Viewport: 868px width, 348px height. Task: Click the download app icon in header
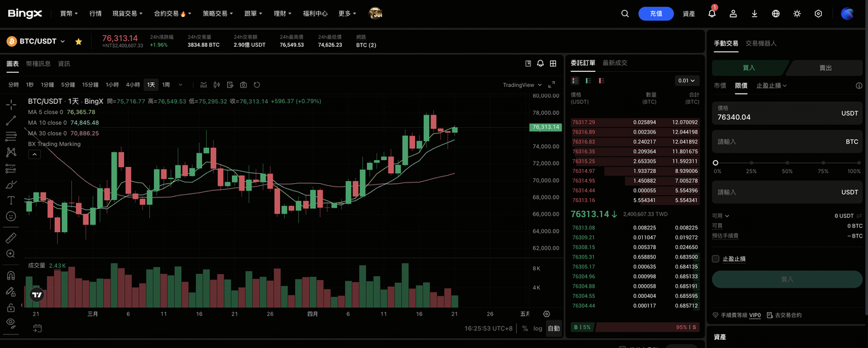(x=754, y=14)
